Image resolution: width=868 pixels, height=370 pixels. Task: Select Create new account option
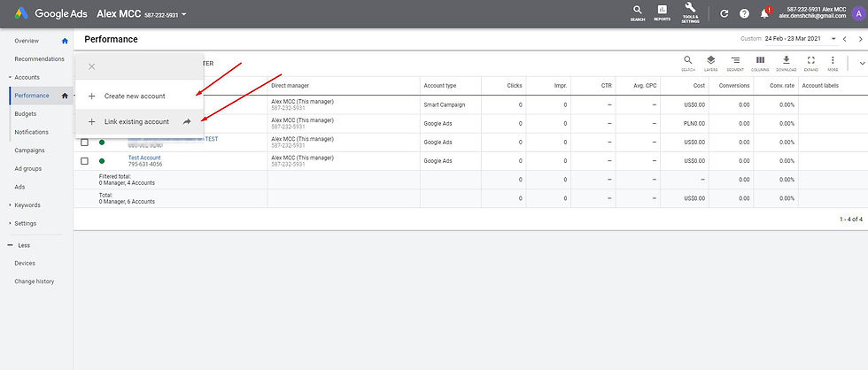pos(135,96)
